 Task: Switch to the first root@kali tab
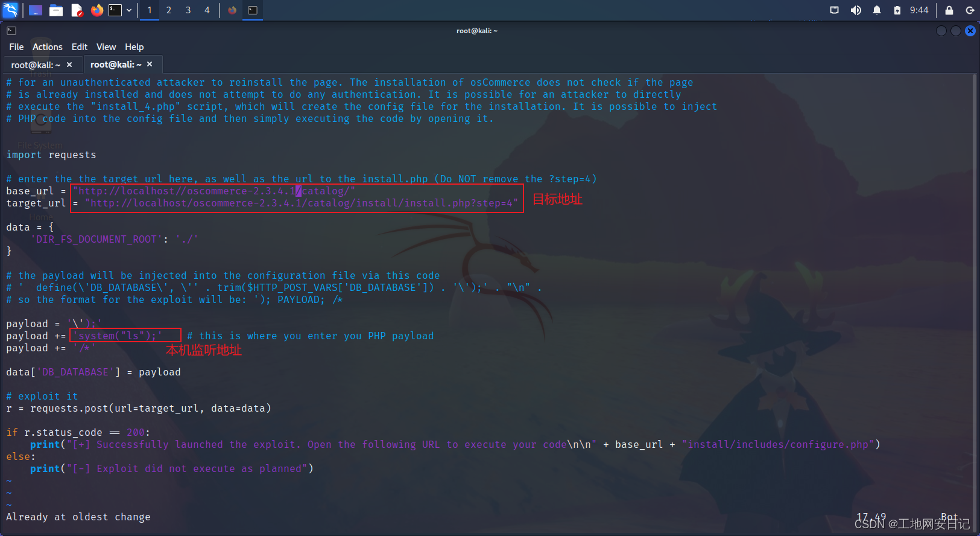[x=36, y=65]
